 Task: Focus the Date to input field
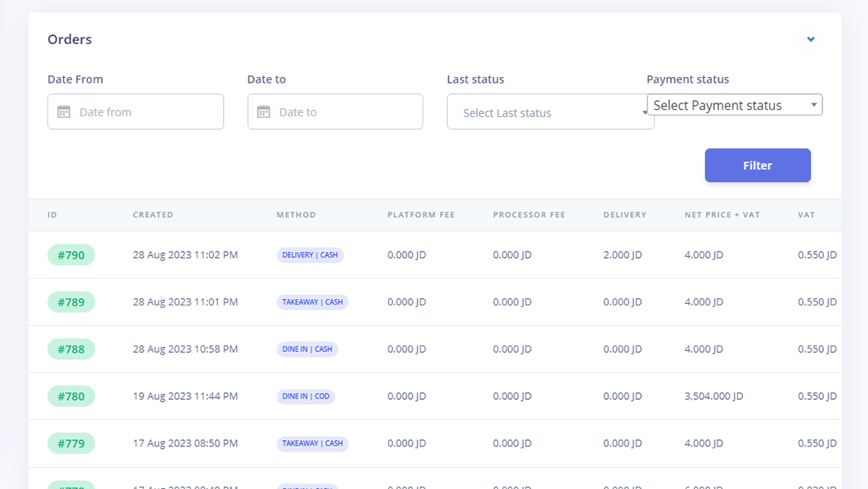click(345, 112)
